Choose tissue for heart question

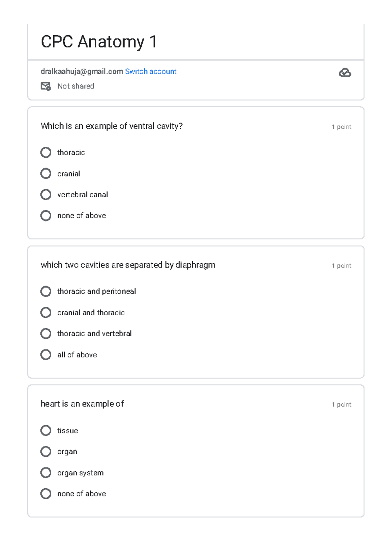pyautogui.click(x=46, y=431)
